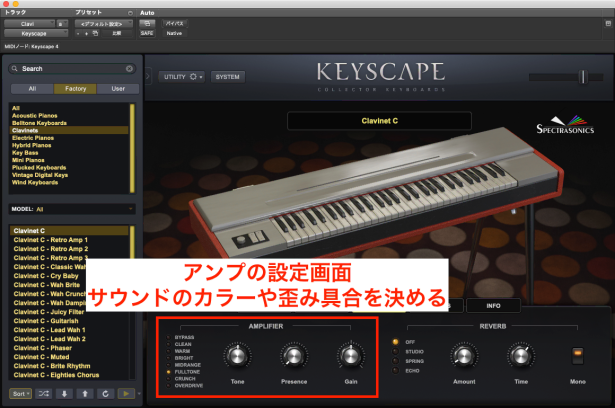Click the preset section circle menu icon

130,13
